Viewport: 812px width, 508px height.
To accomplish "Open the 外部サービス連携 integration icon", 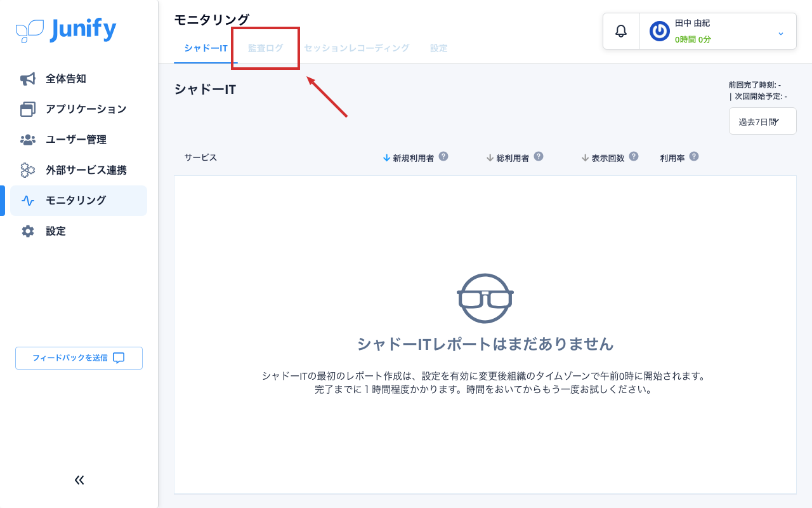I will point(28,170).
